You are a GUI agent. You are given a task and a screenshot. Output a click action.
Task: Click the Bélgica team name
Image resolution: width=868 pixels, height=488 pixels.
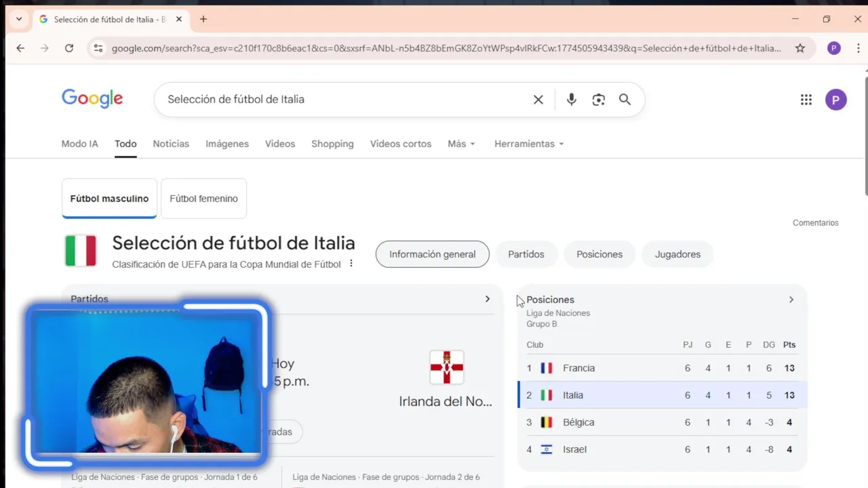tap(578, 422)
